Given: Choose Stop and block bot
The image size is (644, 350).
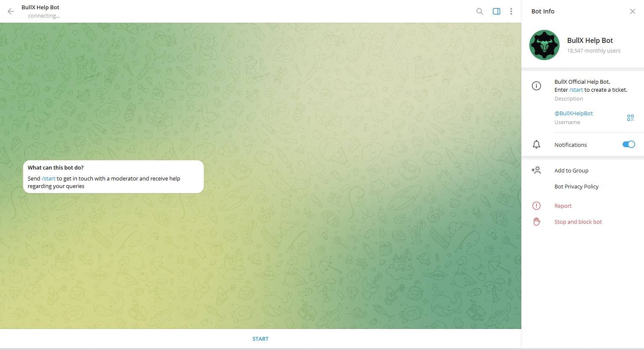Looking at the screenshot, I should [578, 222].
